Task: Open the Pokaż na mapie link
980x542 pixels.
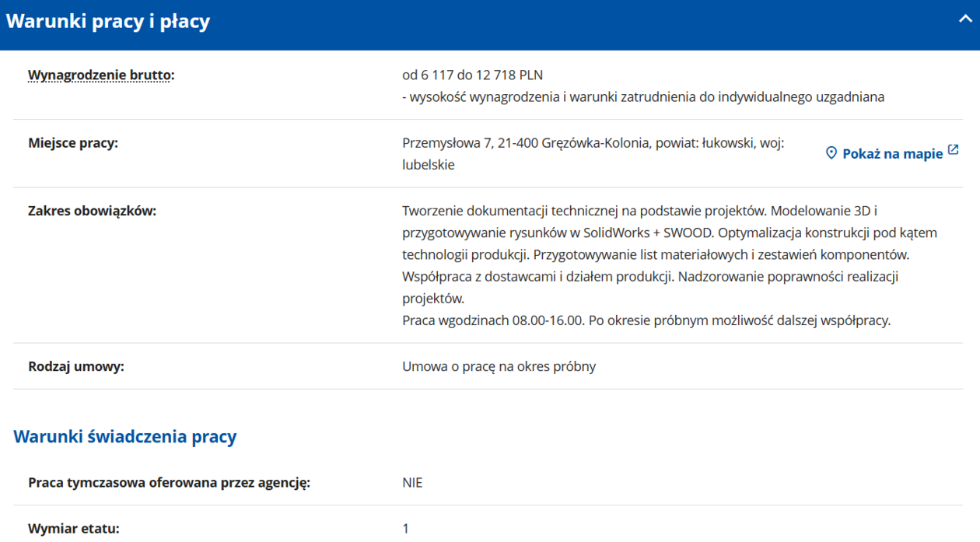Action: (x=892, y=154)
